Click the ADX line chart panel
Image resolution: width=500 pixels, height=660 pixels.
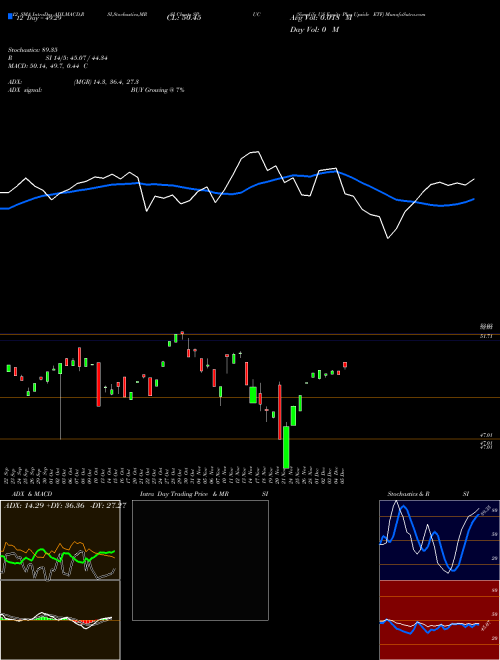click(x=60, y=540)
